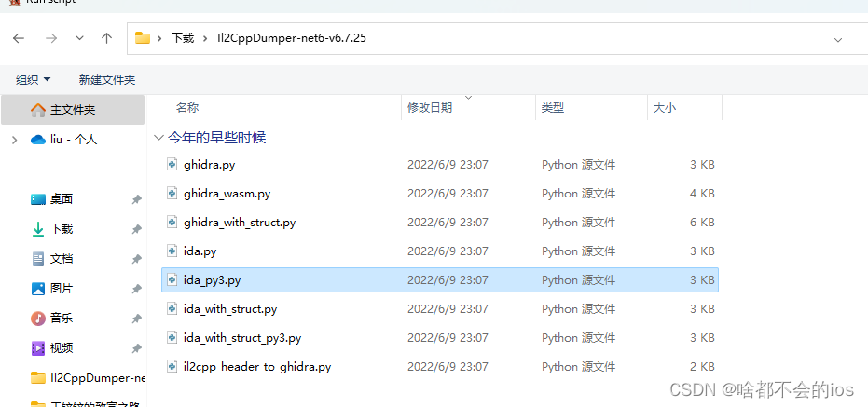The image size is (868, 407).
Task: Click the Python icon of ida_with_struct_py3.py
Action: [x=172, y=337]
